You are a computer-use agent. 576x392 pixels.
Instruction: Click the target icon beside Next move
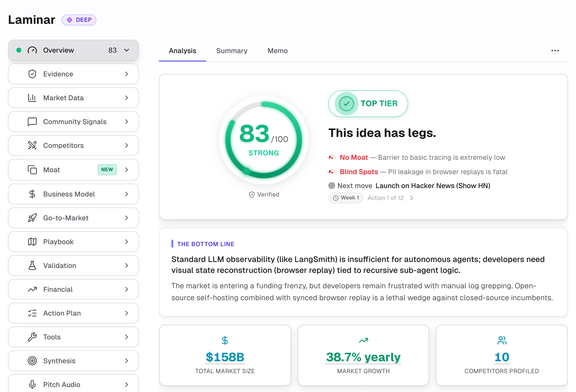332,186
